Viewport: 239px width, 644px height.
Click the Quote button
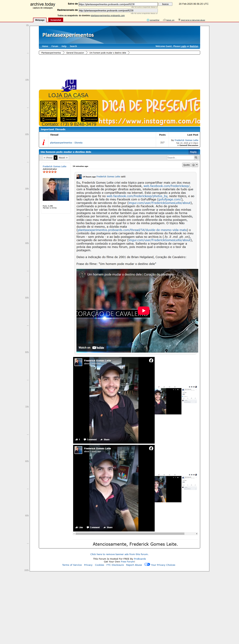pyautogui.click(x=186, y=165)
